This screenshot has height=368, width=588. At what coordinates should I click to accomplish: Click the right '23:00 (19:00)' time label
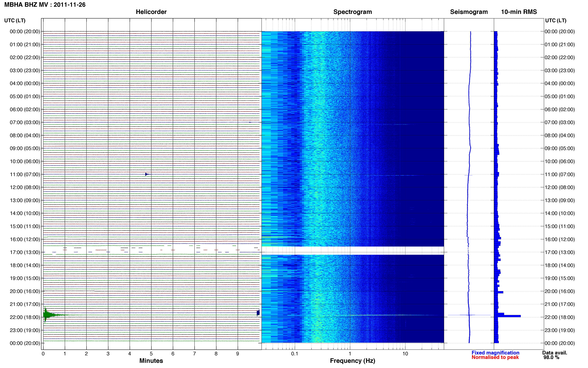point(560,330)
